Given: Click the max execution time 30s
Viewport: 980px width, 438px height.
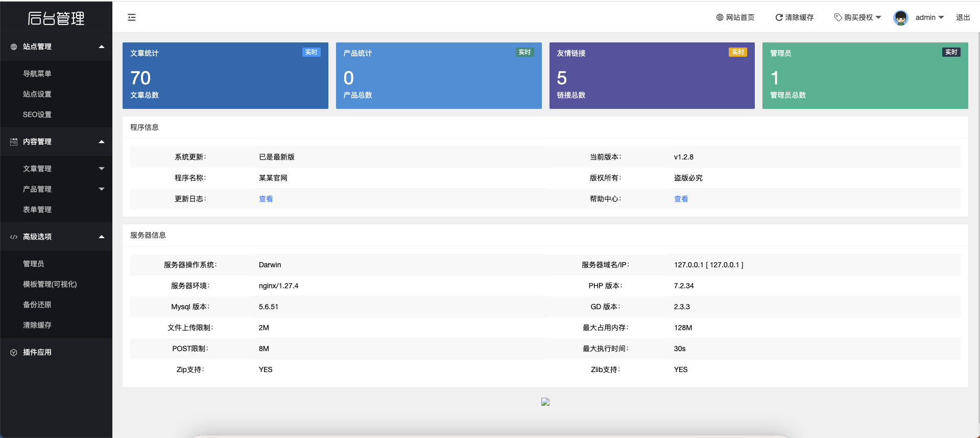Looking at the screenshot, I should pyautogui.click(x=679, y=349).
